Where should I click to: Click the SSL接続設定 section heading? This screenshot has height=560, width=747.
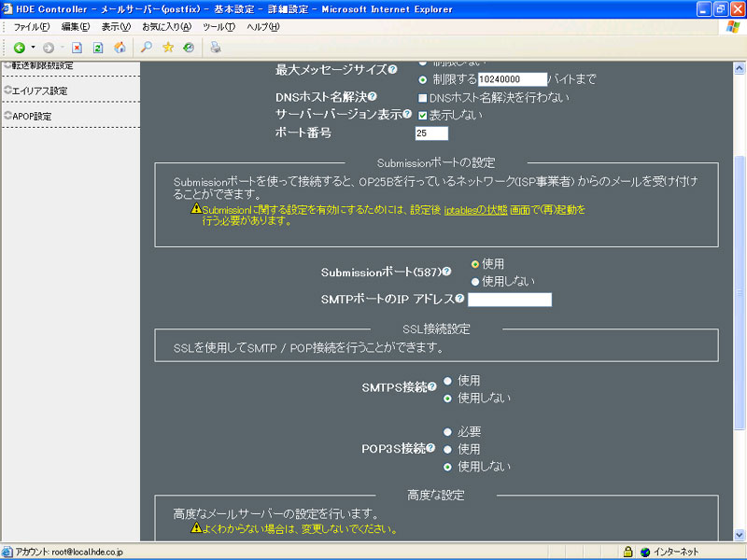pos(436,329)
